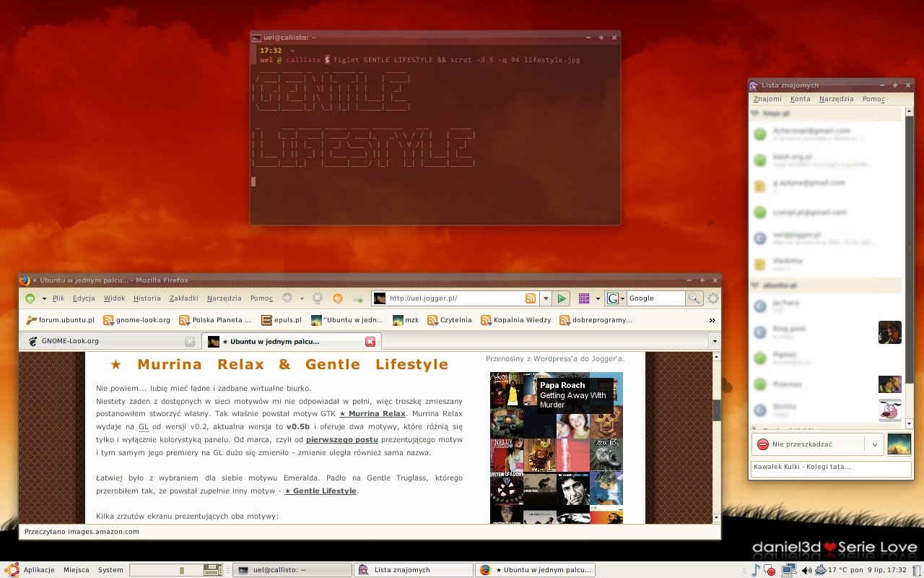Follow the ★ Murrina Relax link in the article
The image size is (924, 578).
[x=372, y=414]
